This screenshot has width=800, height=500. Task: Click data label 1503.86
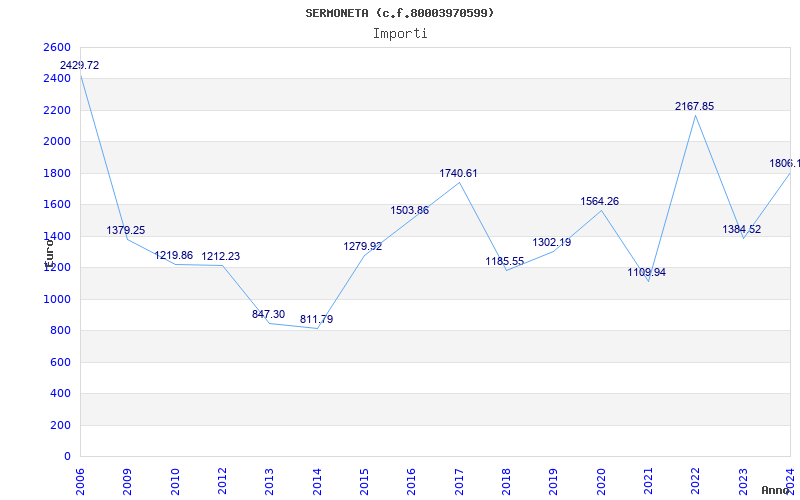click(410, 210)
